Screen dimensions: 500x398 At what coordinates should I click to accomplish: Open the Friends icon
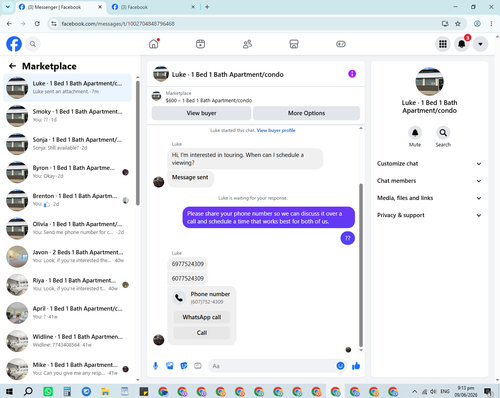point(247,44)
